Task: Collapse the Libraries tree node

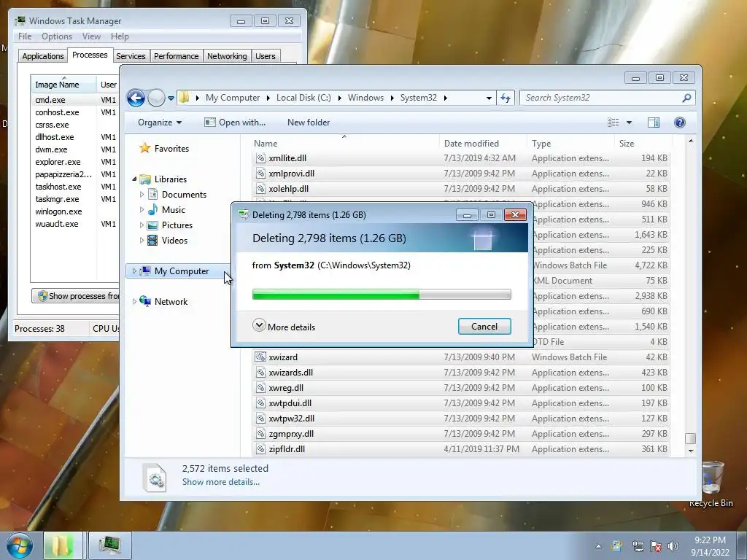Action: click(x=134, y=179)
